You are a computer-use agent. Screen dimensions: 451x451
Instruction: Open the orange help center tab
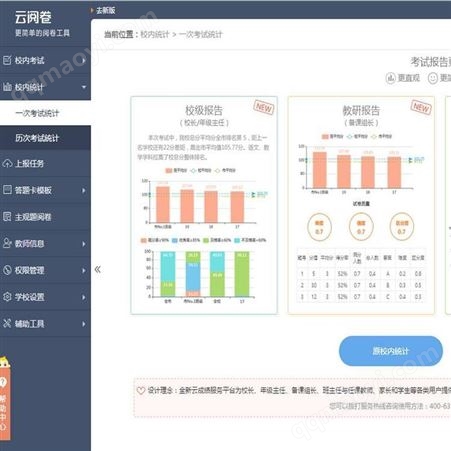tap(5, 399)
